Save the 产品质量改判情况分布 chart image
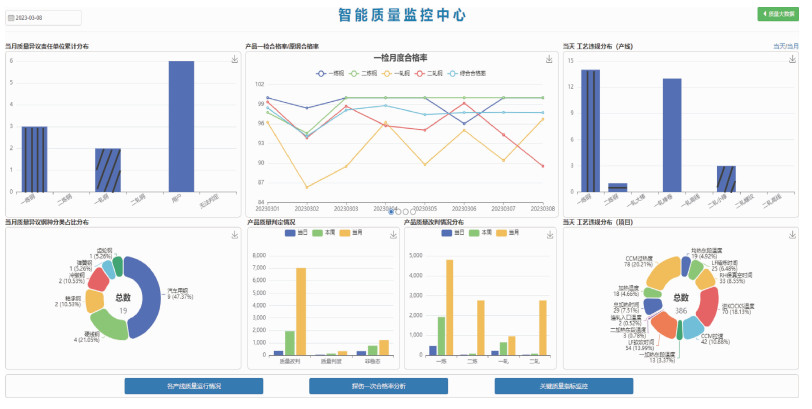812x409 pixels. (x=549, y=234)
